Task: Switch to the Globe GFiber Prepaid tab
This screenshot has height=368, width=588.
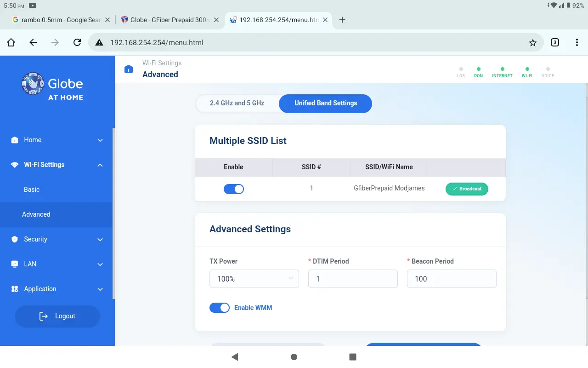Action: coord(165,20)
